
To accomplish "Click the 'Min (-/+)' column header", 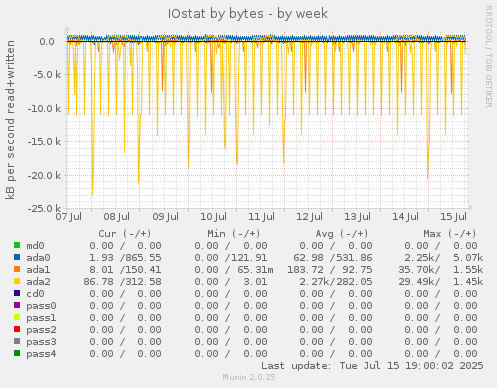I will point(234,234).
